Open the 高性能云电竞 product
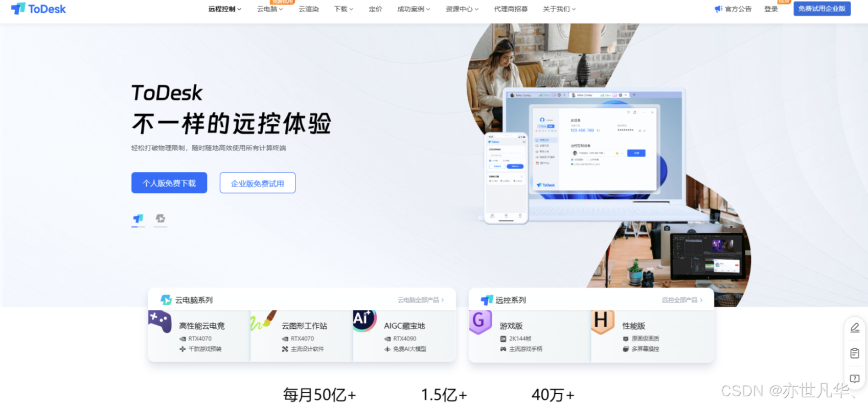This screenshot has height=406, width=868. [x=201, y=326]
